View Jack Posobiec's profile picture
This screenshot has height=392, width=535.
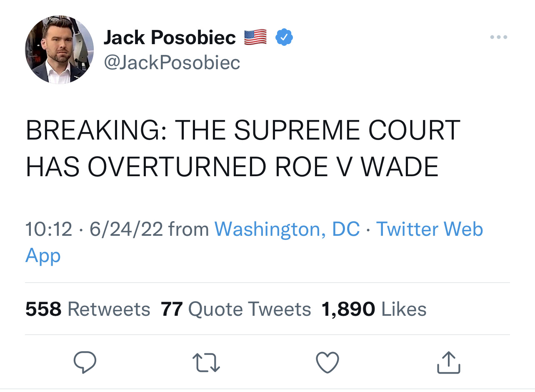(x=60, y=50)
